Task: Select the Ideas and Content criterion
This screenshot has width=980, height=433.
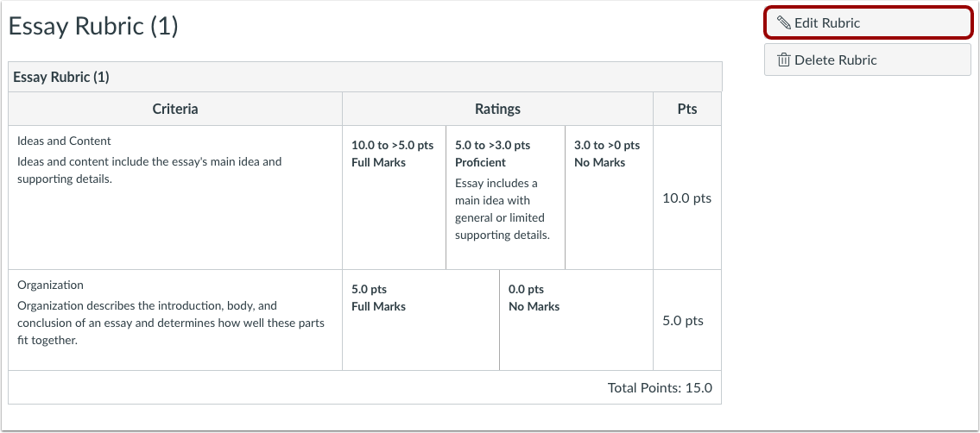Action: coord(65,141)
